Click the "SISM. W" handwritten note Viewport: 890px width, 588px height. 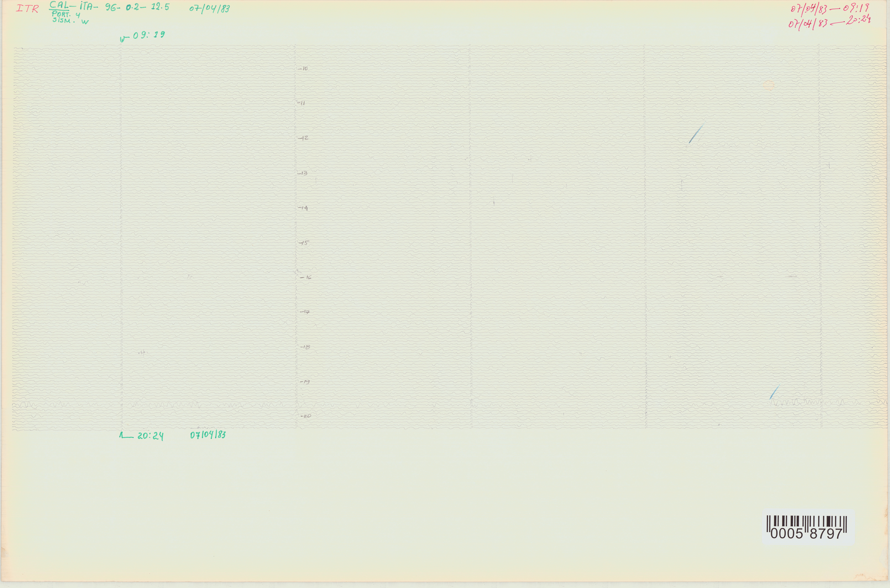(x=70, y=21)
